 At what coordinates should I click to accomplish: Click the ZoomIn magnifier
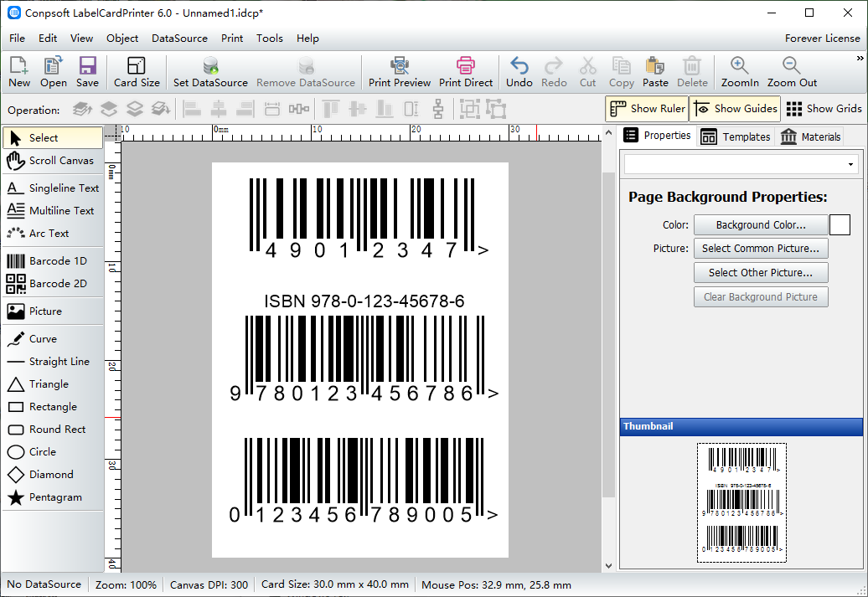coord(740,72)
